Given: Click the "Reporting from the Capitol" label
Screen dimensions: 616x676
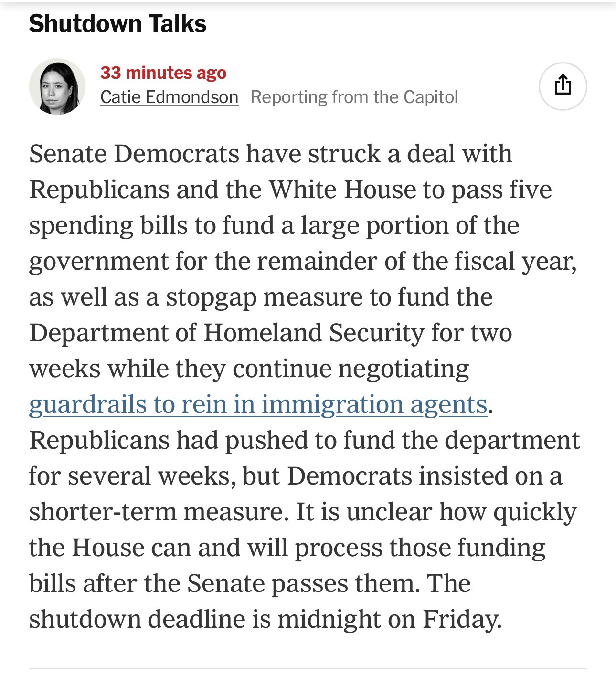Looking at the screenshot, I should [354, 97].
